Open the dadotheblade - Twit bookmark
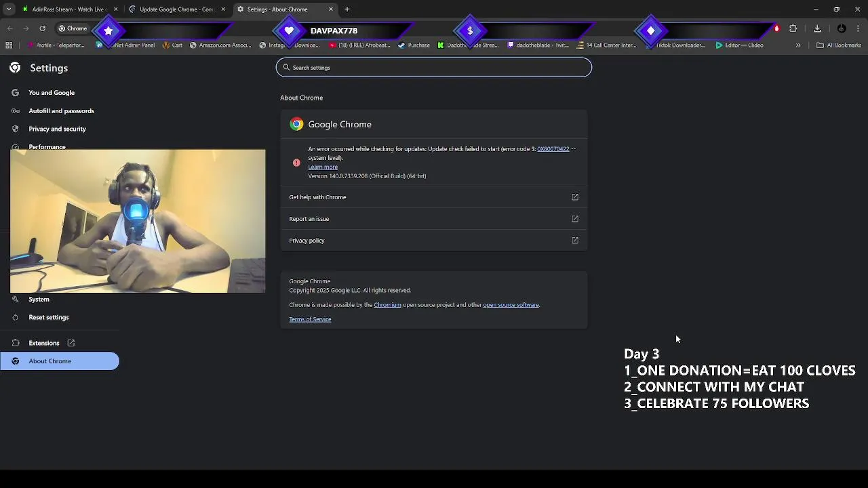 click(538, 45)
